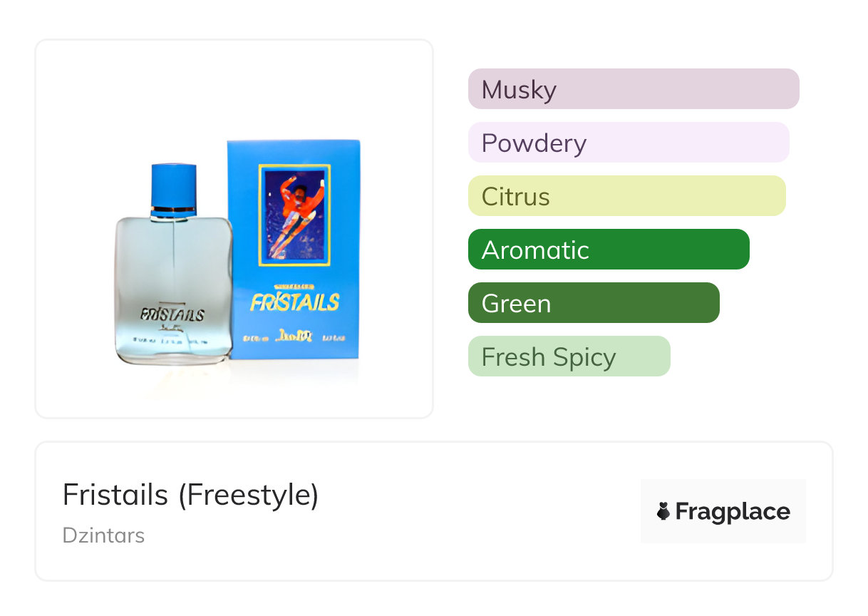Select the Green accord bar

coord(594,303)
